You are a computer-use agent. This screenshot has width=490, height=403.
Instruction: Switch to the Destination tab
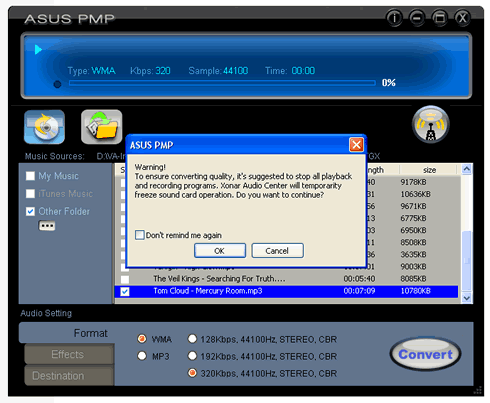click(69, 376)
